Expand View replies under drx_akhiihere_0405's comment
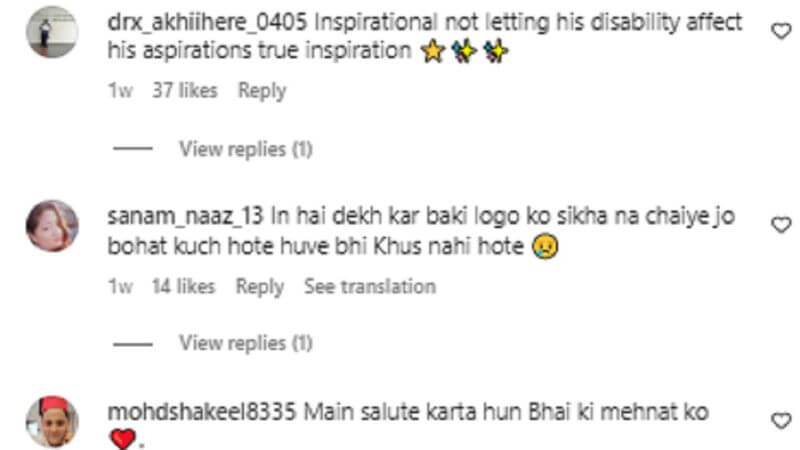This screenshot has width=800, height=450. (x=245, y=149)
